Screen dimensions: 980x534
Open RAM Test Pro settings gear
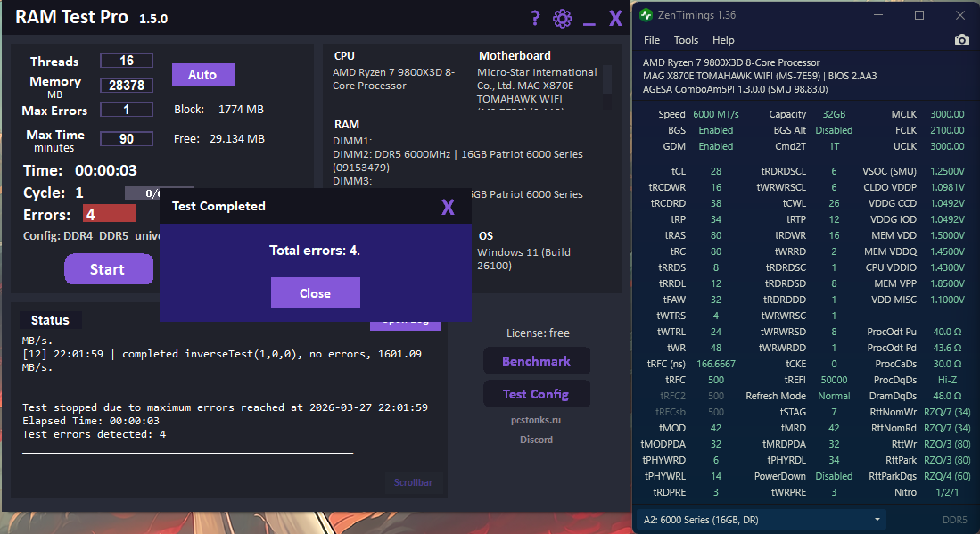tap(563, 19)
